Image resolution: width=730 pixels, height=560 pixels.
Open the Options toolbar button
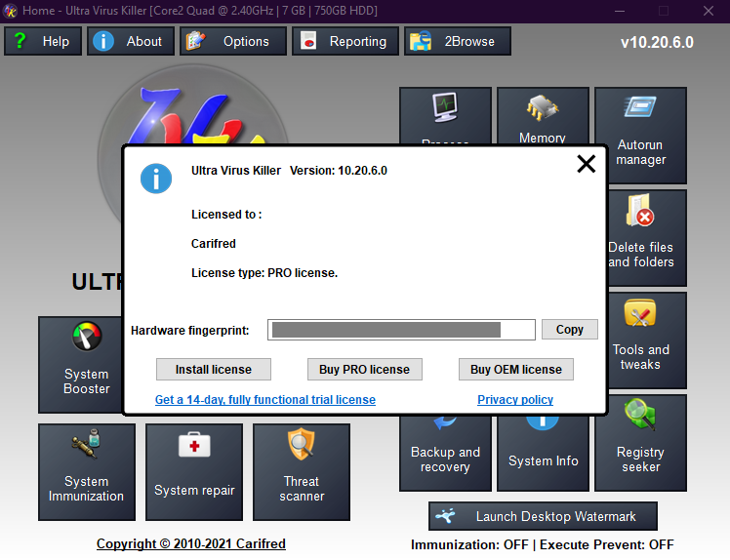click(233, 41)
